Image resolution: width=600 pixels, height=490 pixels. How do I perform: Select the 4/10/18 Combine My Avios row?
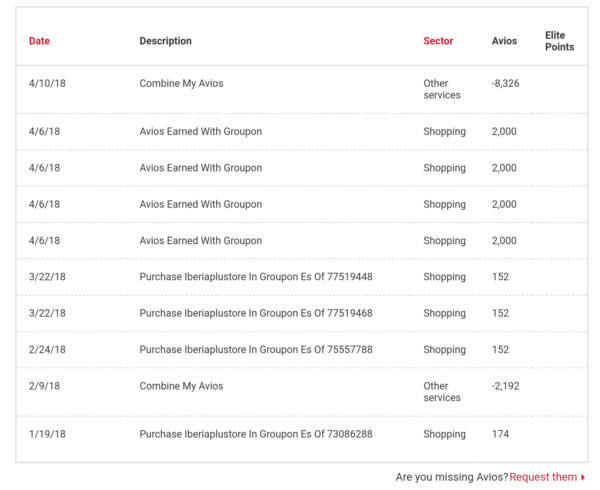click(181, 84)
